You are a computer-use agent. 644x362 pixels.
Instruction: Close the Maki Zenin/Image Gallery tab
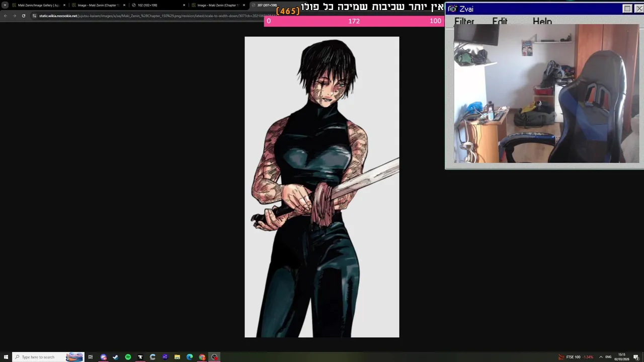click(64, 5)
